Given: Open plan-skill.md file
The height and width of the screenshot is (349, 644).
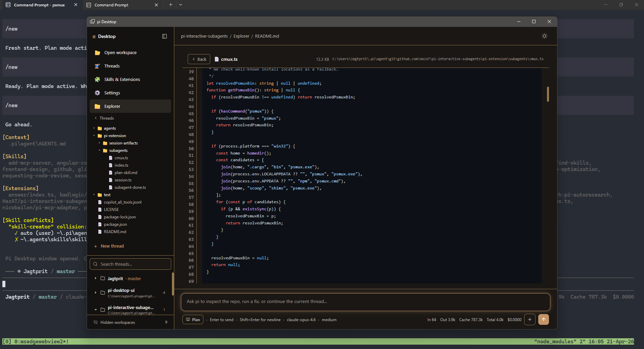Looking at the screenshot, I should pyautogui.click(x=126, y=173).
